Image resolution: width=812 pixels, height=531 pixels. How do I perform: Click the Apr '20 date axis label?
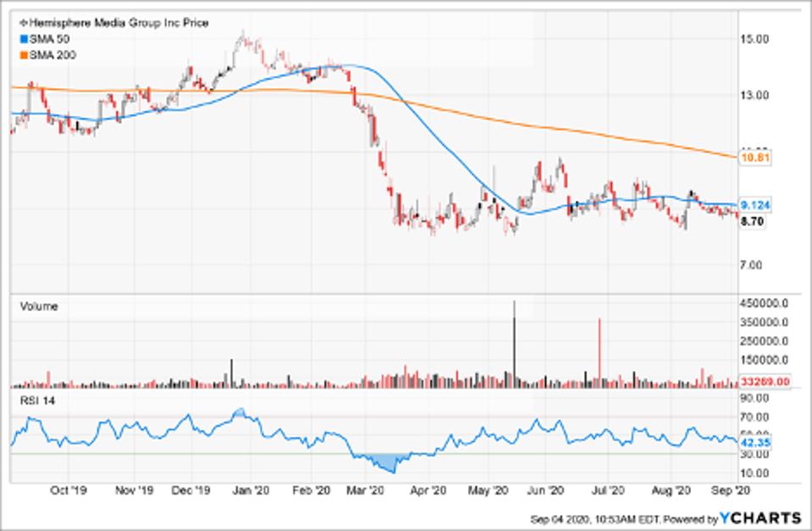[428, 490]
